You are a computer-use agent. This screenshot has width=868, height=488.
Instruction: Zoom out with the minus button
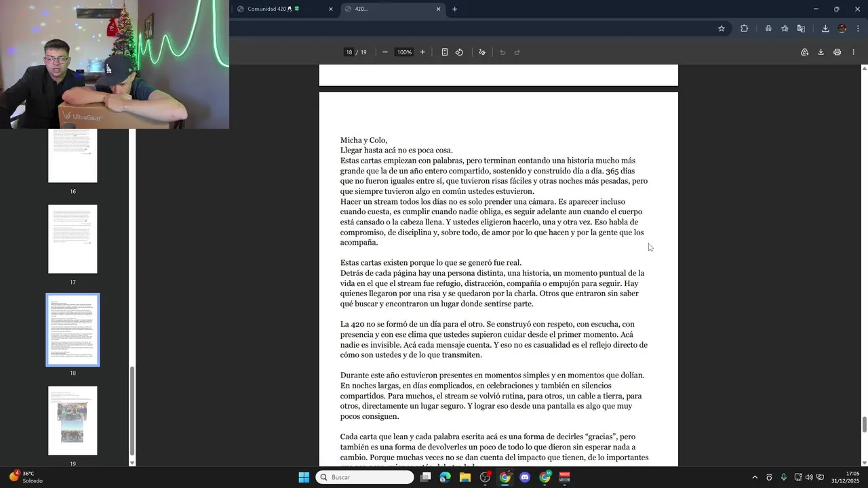coord(385,52)
